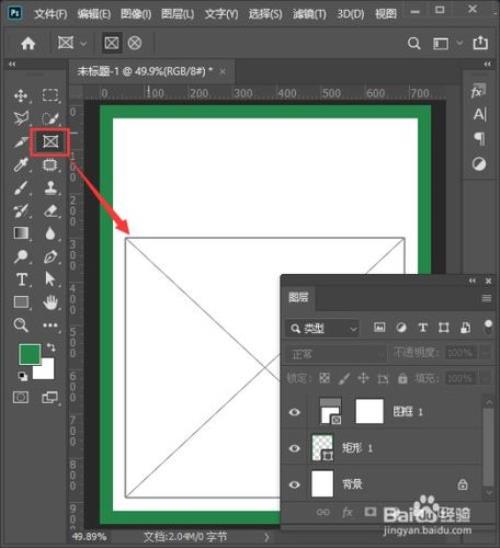Select the Move tool
This screenshot has height=548, width=500.
coord(21,95)
